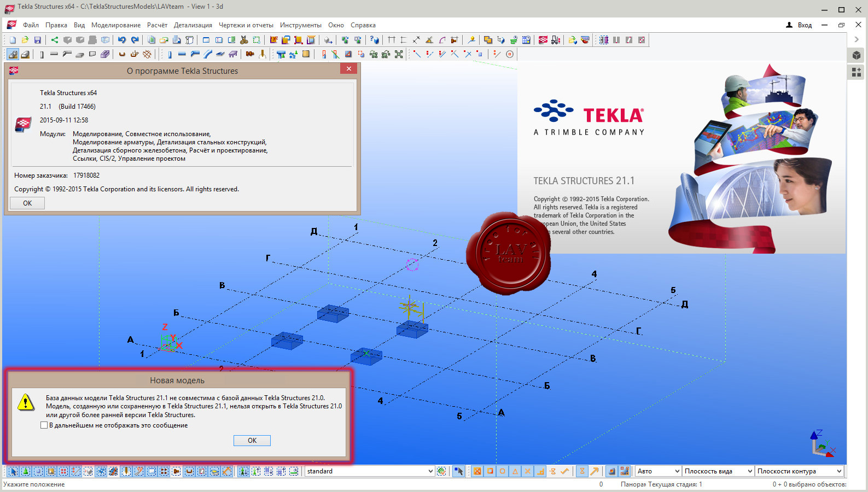This screenshot has height=492, width=868.
Task: Select the concrete slab tool
Action: (x=80, y=54)
